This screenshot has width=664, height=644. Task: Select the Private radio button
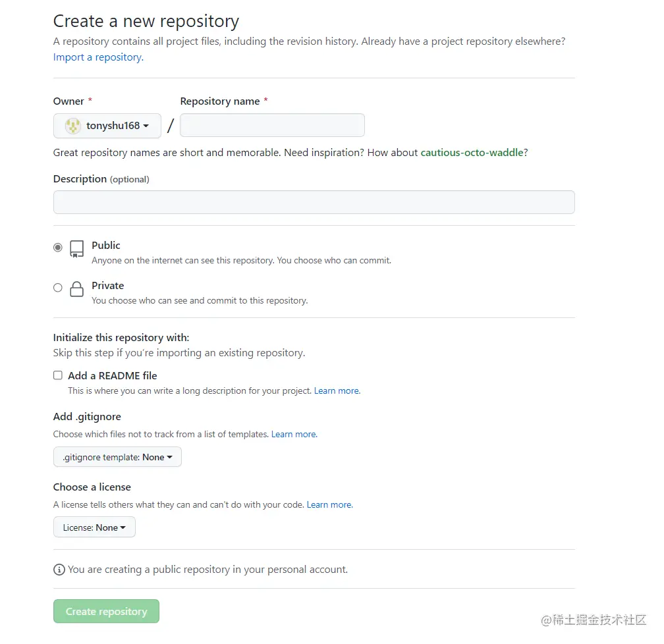[x=58, y=288]
